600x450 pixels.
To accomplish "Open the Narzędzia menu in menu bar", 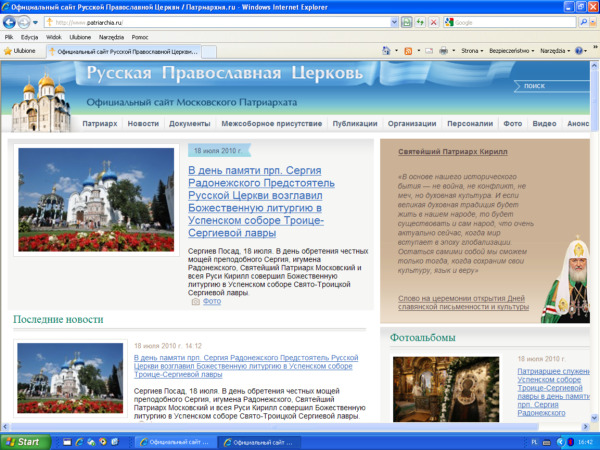I will [111, 37].
